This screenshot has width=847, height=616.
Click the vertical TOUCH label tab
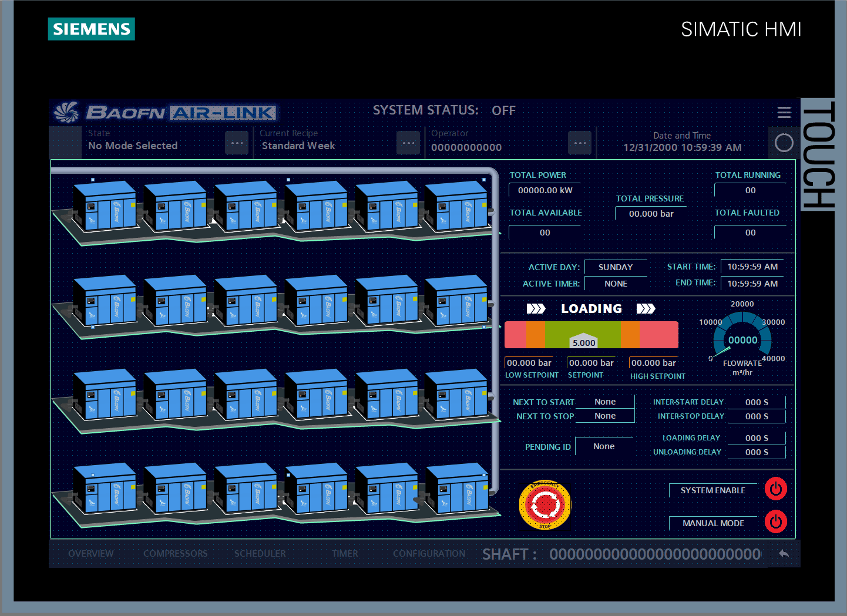[818, 154]
